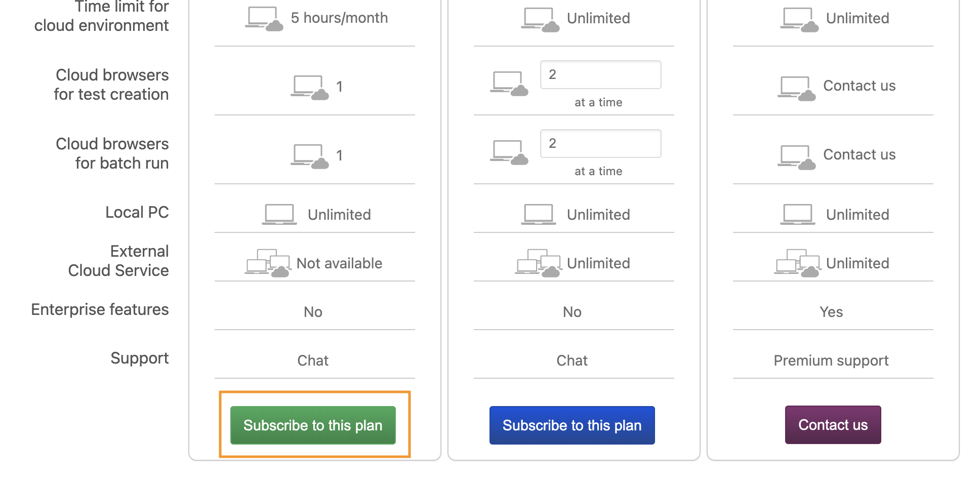Click middle plan's External Cloud Service icon
Image resolution: width=980 pixels, height=480 pixels.
538,263
